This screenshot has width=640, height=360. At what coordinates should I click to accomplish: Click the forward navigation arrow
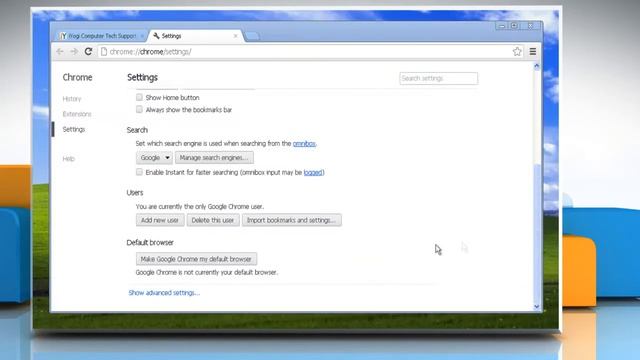pos(74,51)
